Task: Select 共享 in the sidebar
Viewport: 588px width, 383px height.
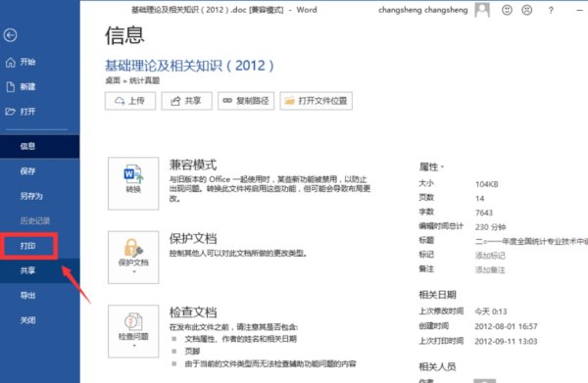Action: (x=40, y=270)
